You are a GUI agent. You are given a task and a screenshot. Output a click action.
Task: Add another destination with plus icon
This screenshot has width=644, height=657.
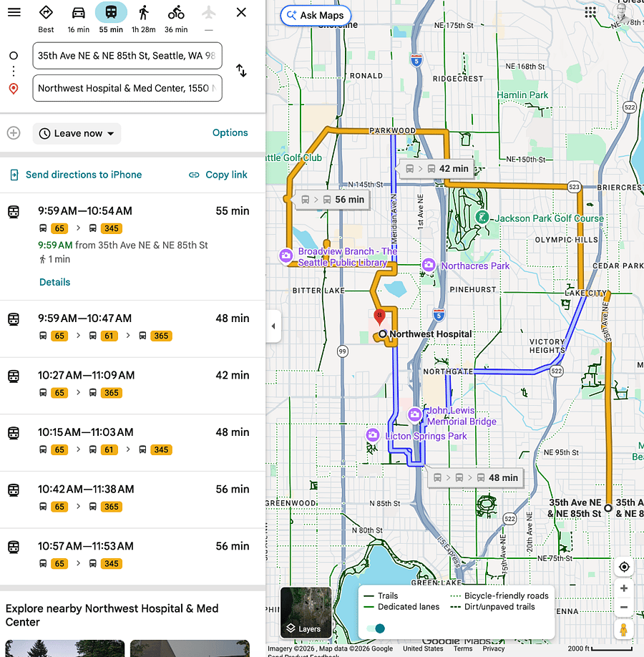pyautogui.click(x=14, y=133)
